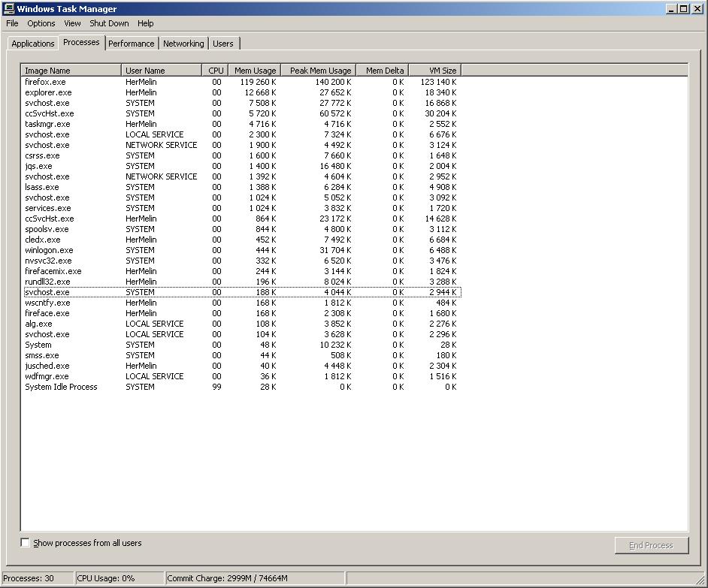Select the cledx.exe process row
The image size is (708, 588).
click(242, 240)
